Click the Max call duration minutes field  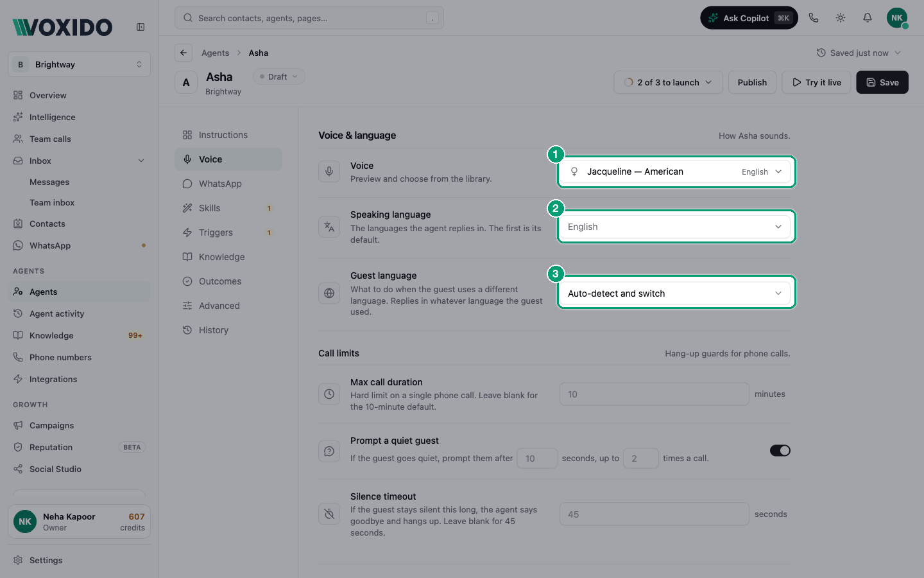[654, 394]
